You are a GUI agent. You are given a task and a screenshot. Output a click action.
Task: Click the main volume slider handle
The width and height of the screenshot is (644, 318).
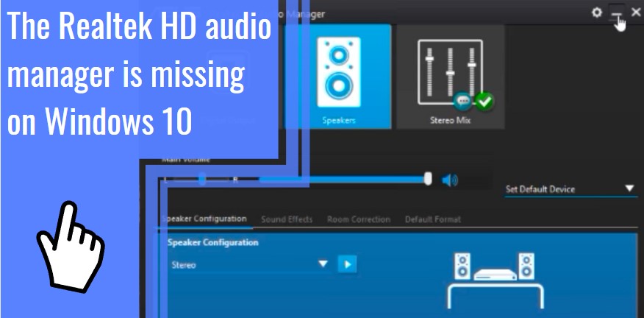428,179
